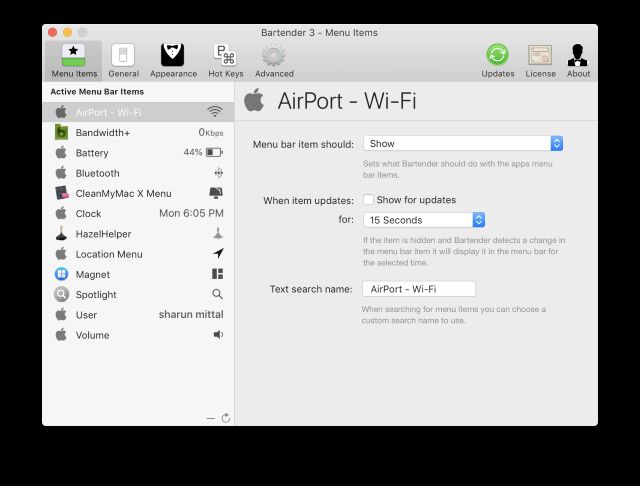Click the battery level icon
Screen dimensions: 640x486
[214, 152]
